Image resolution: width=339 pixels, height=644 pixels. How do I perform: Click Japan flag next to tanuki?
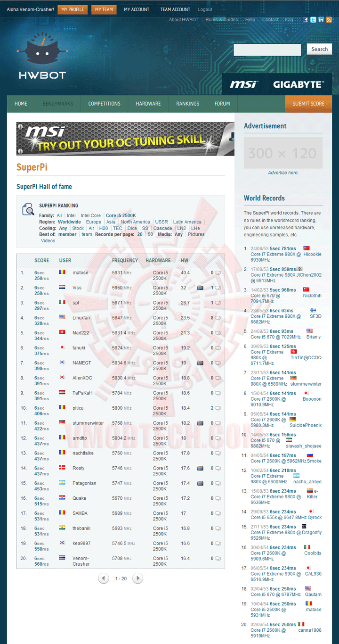click(x=62, y=347)
